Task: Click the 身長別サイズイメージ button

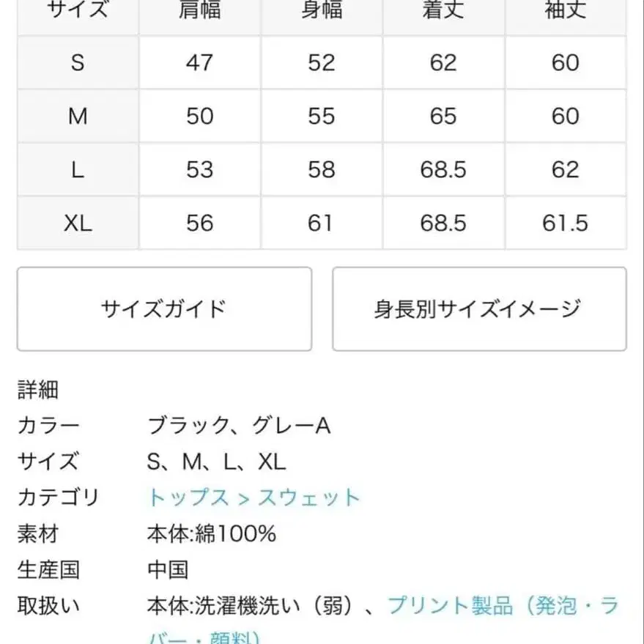Action: [480, 308]
